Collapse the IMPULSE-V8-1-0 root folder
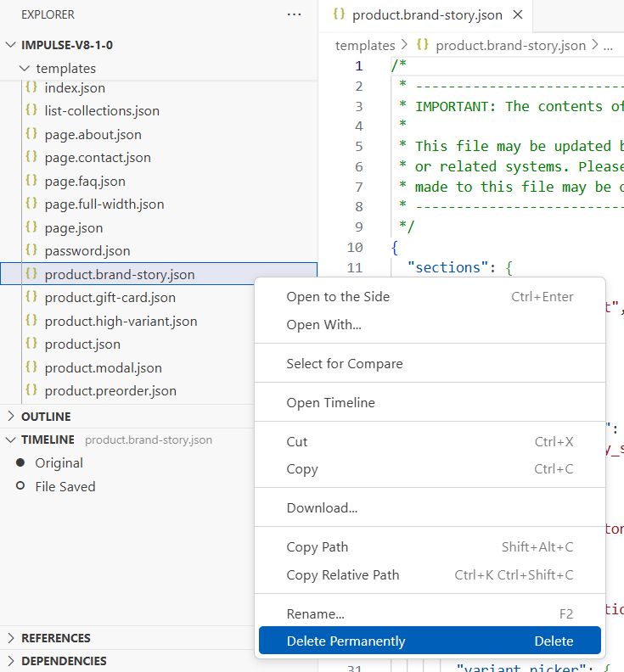 [10, 45]
